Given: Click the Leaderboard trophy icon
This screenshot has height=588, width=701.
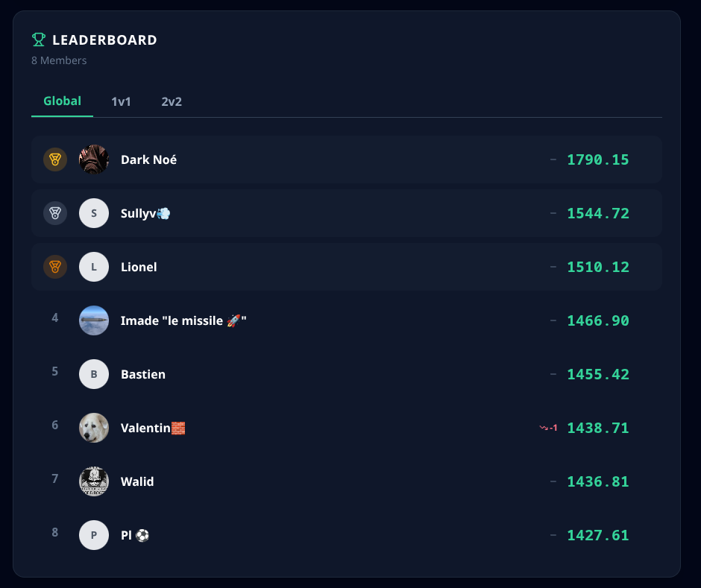Looking at the screenshot, I should 39,39.
